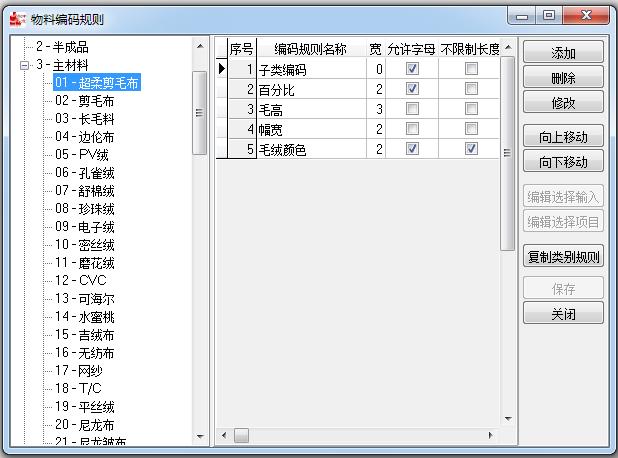Check 允许字母 for the 毛高 row

point(412,109)
